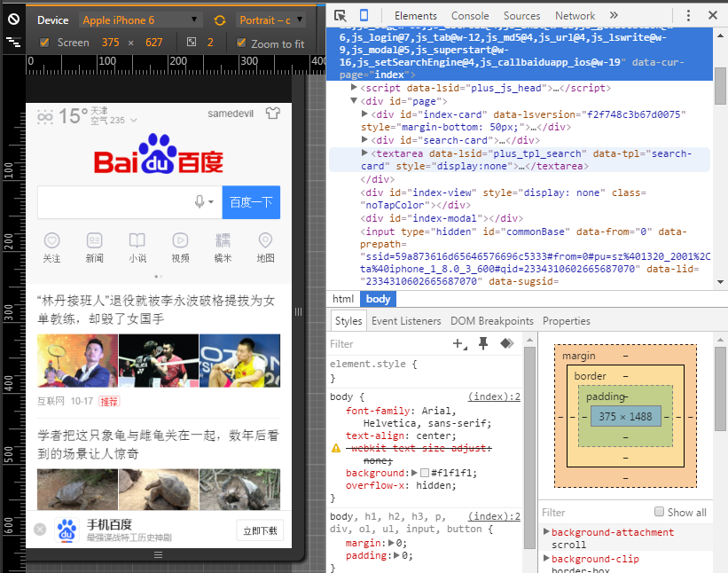
Task: Open the DevTools three-dot menu
Action: 688,15
